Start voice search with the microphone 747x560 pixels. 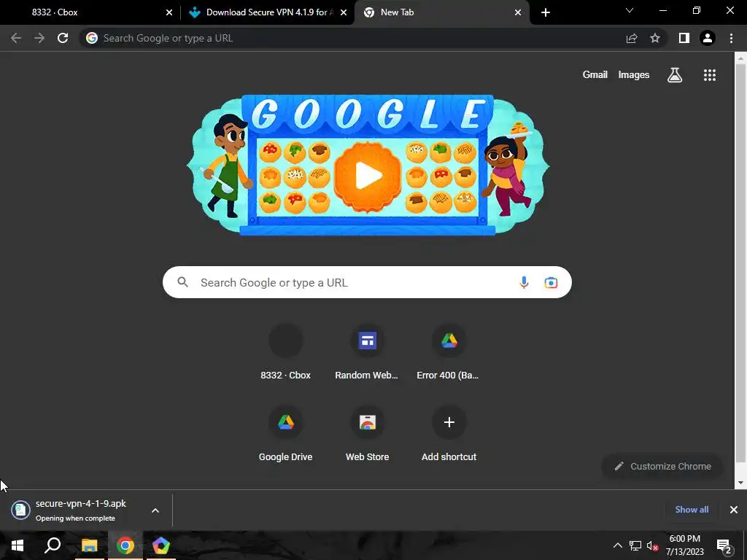(524, 282)
